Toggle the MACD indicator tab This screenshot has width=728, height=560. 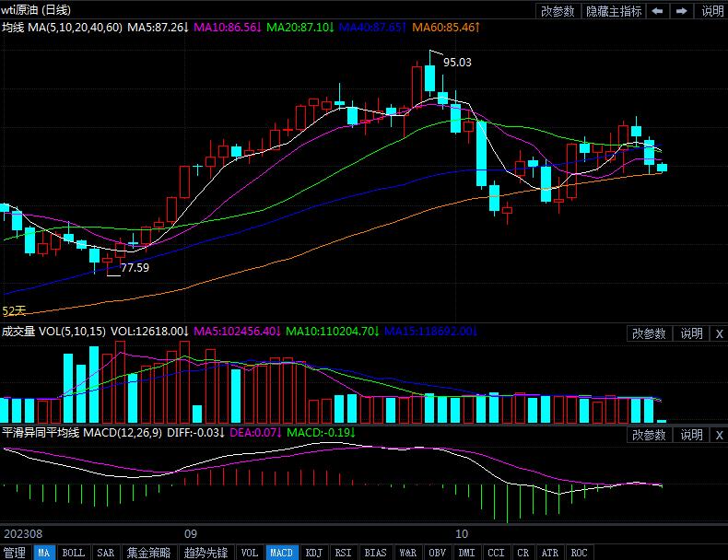tap(282, 553)
